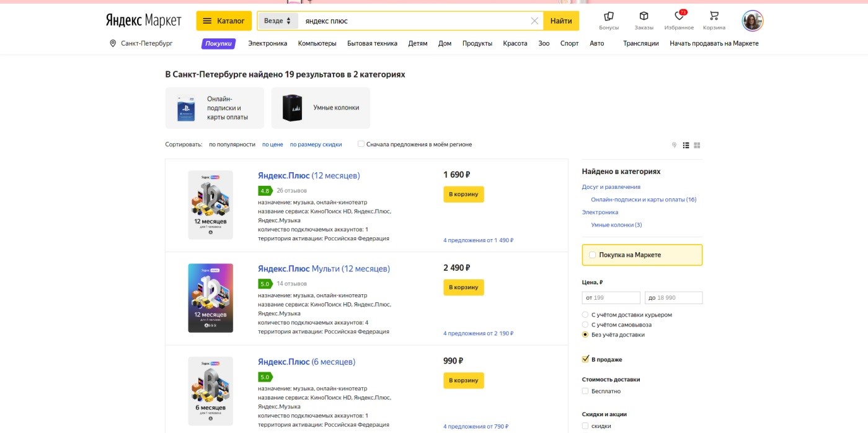Add 990 ₽ item В корзину
This screenshot has width=868, height=433.
click(464, 380)
